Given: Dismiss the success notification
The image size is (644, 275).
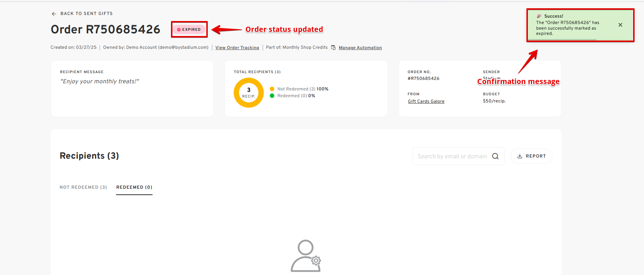Looking at the screenshot, I should coord(620,25).
